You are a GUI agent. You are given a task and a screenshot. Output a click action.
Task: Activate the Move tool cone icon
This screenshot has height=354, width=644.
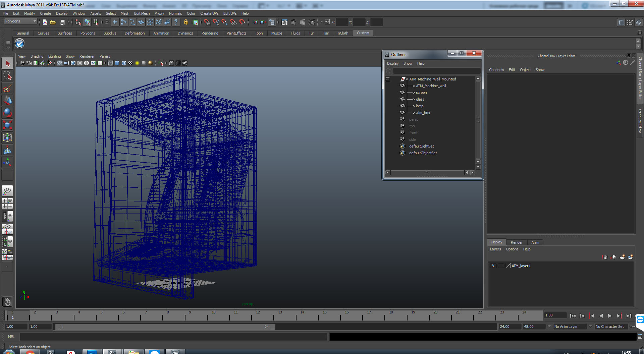[7, 101]
